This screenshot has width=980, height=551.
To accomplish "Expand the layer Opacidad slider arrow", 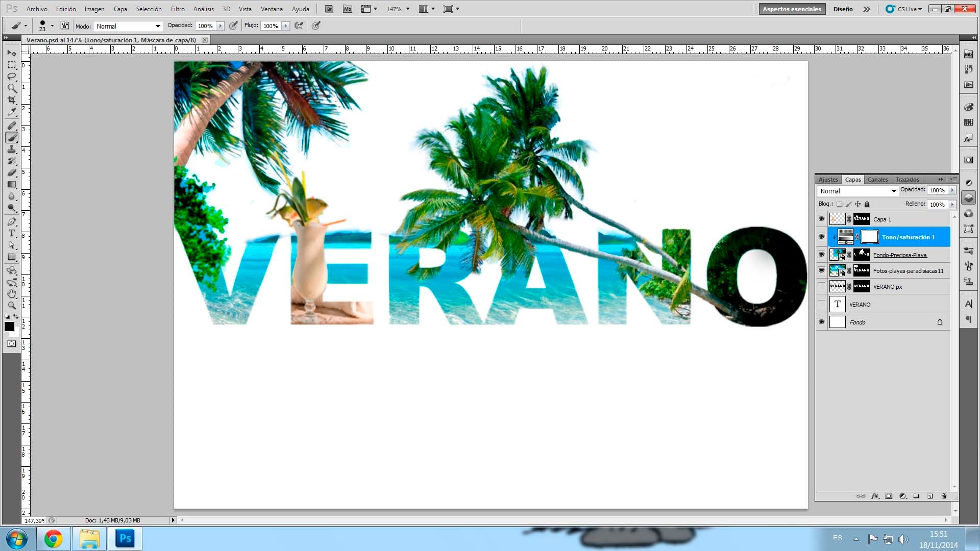I will [x=952, y=190].
